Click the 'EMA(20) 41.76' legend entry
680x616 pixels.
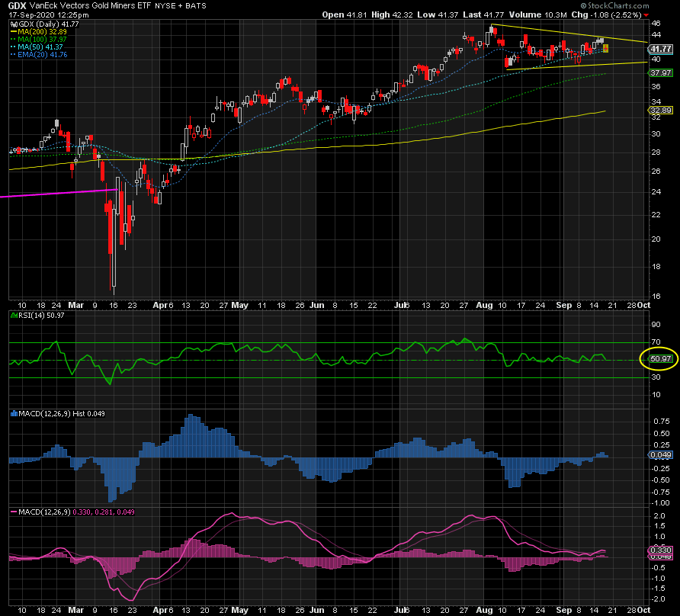43,55
